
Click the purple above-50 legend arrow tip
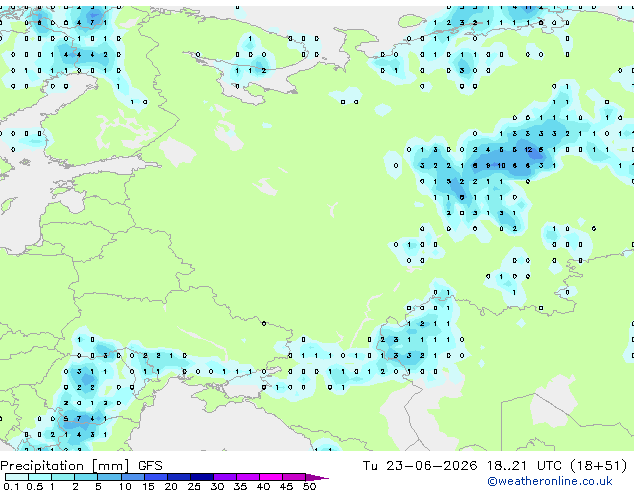pos(317,477)
